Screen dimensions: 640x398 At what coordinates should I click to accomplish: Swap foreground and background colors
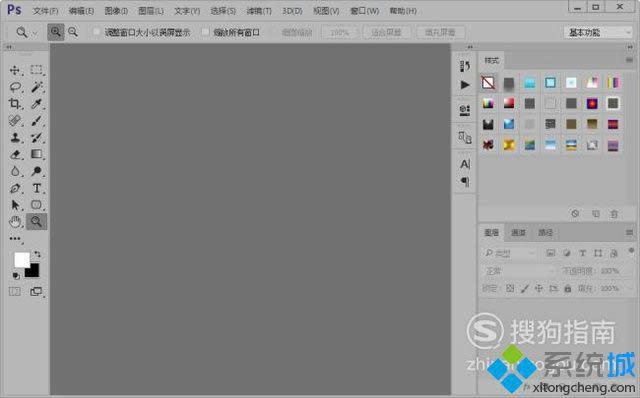click(38, 254)
